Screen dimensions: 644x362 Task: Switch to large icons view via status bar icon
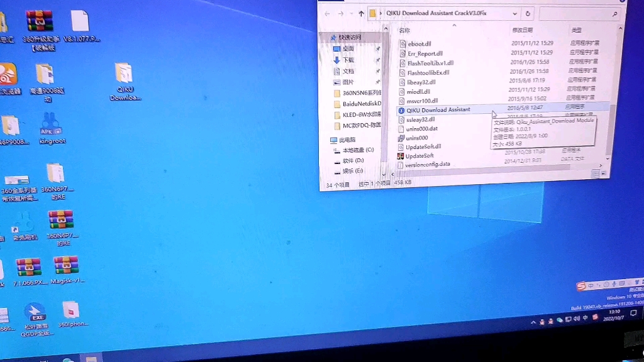coord(604,174)
